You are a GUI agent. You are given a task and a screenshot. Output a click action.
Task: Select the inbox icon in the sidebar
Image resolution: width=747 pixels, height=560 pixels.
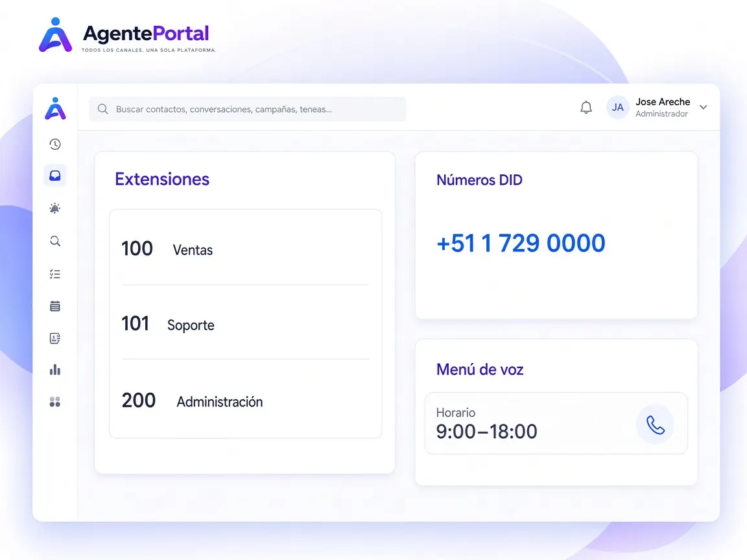click(55, 176)
